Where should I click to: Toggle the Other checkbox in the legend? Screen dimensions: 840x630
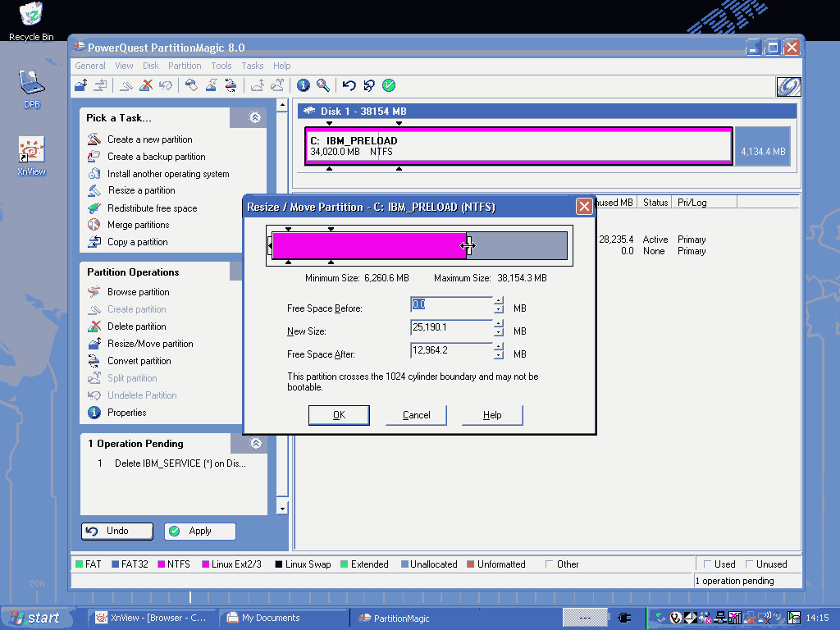click(549, 564)
